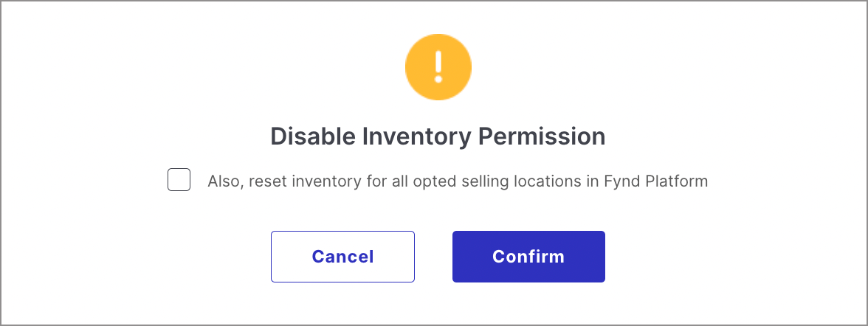Image resolution: width=868 pixels, height=326 pixels.
Task: Dismiss the dialog using Cancel
Action: pos(342,256)
